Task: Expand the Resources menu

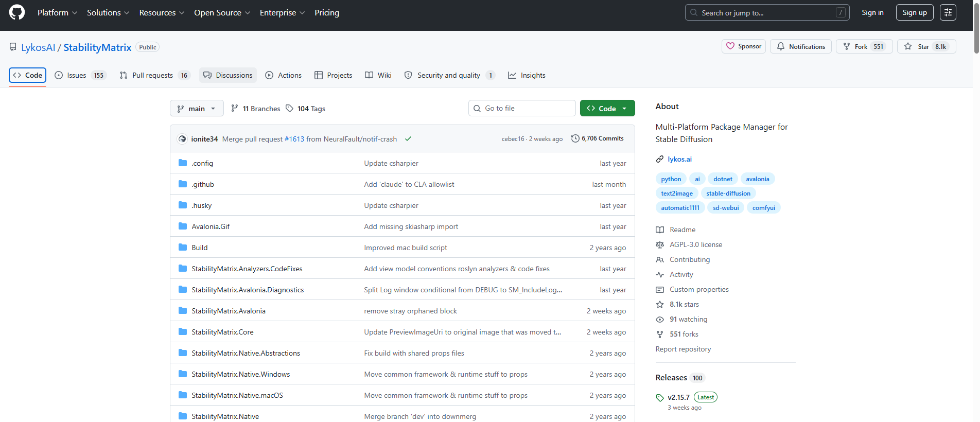Action: coord(162,12)
